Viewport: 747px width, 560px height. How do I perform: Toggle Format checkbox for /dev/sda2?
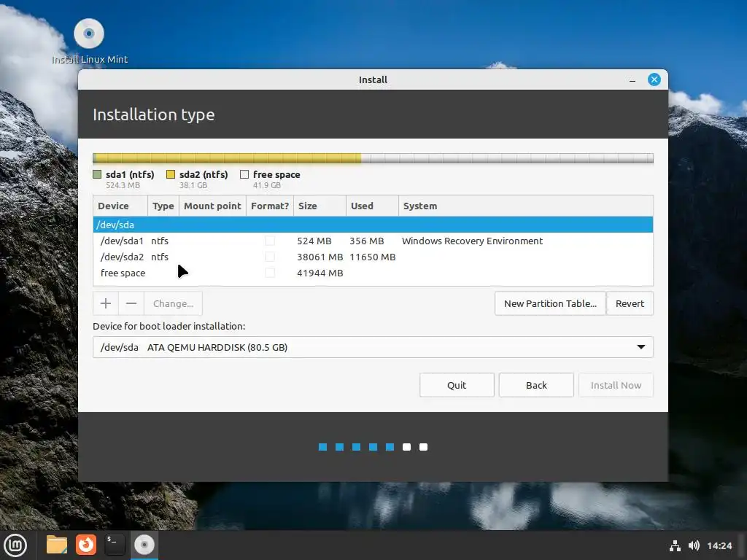(270, 257)
